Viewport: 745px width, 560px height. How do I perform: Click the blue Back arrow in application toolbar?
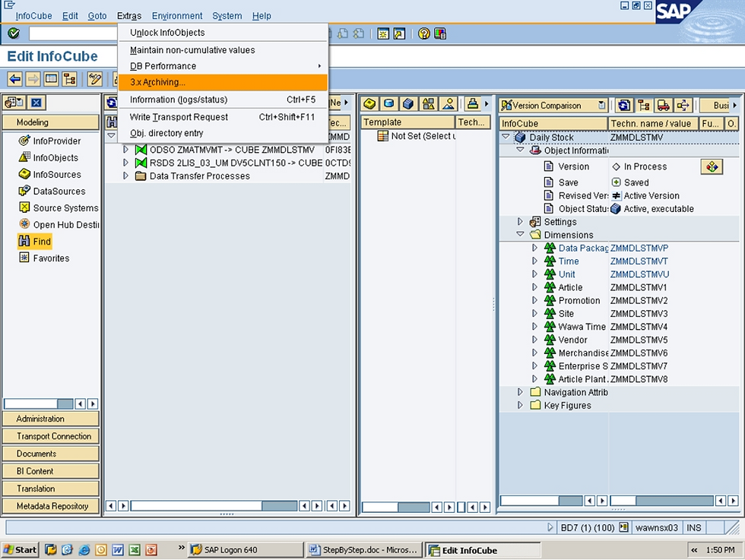pyautogui.click(x=14, y=79)
